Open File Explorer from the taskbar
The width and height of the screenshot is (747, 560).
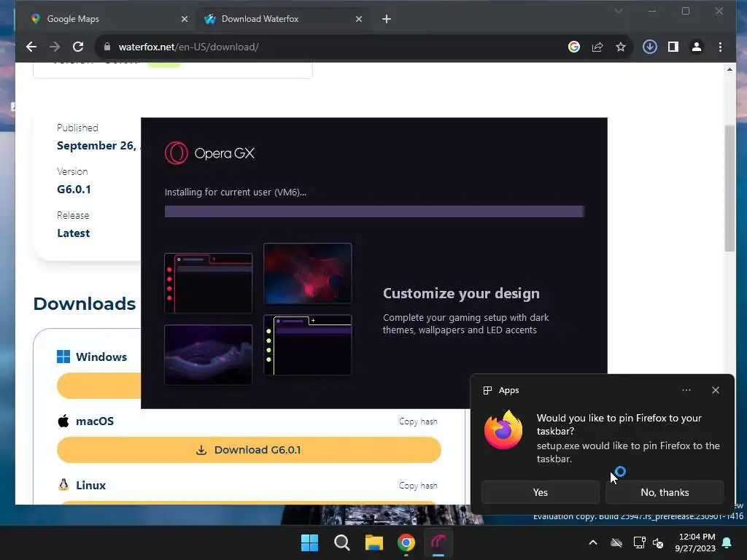(374, 542)
